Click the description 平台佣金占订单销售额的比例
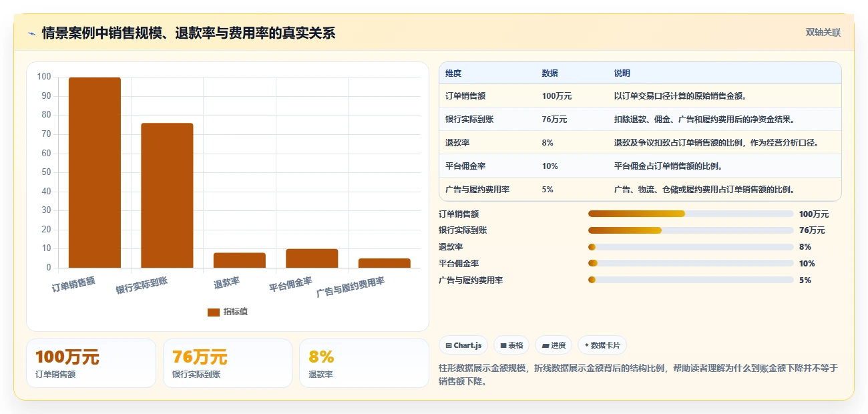 coord(668,166)
